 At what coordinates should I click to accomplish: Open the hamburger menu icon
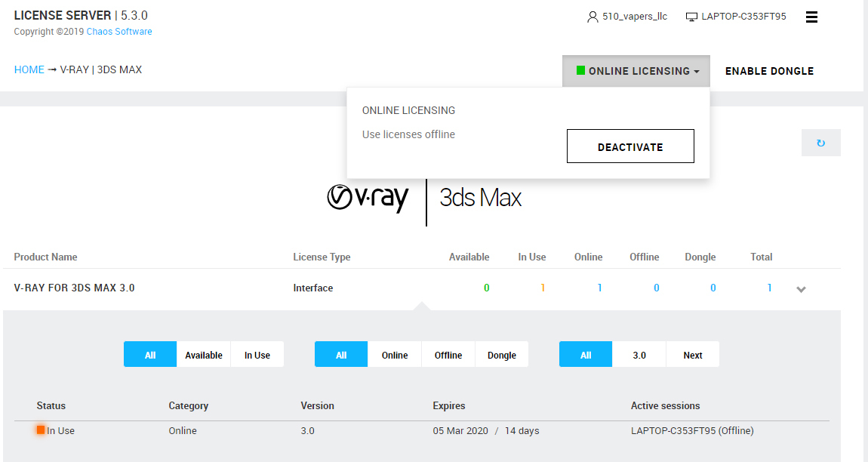coord(811,17)
